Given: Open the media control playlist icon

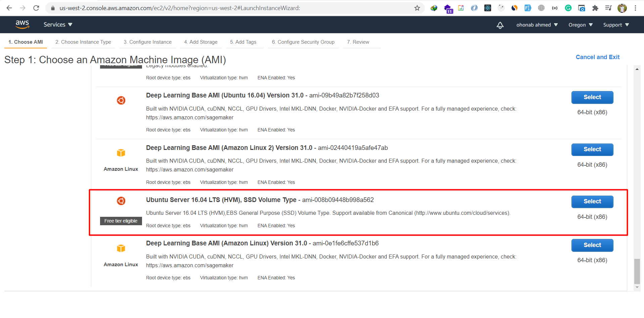Looking at the screenshot, I should (x=608, y=8).
